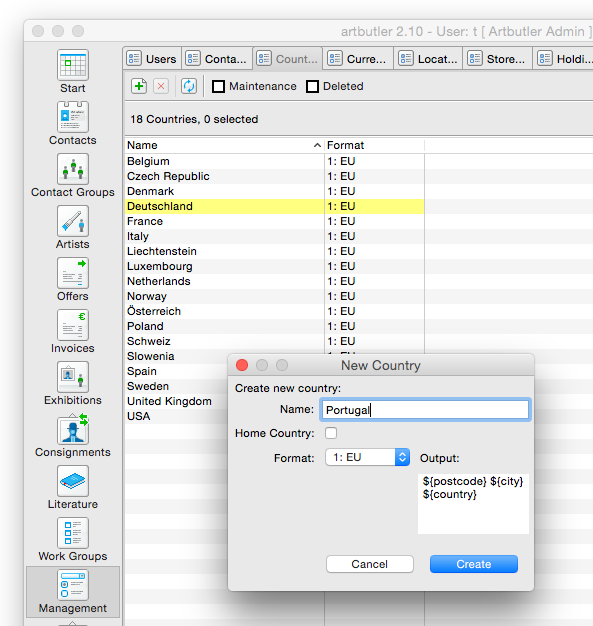Screen dimensions: 593x626
Task: Switch to the Curre... tab
Action: 358,59
